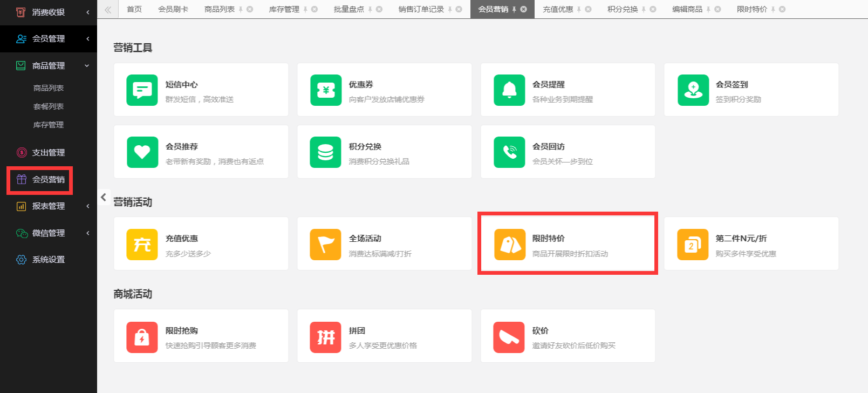The image size is (868, 393).
Task: Click the 会员管理 person icon in sidebar
Action: [x=21, y=39]
